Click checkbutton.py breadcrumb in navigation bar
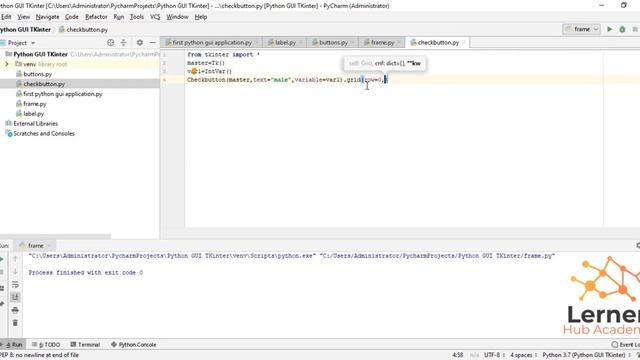 pyautogui.click(x=83, y=29)
